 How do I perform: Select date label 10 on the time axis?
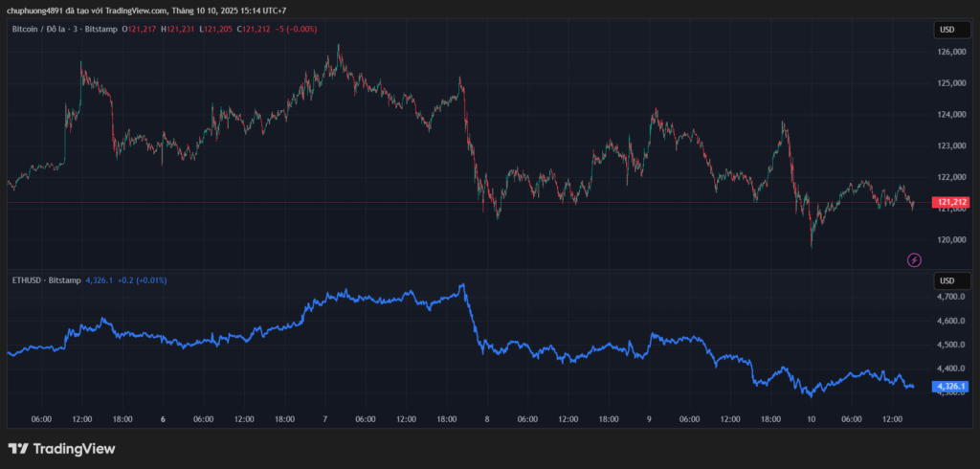click(x=811, y=418)
